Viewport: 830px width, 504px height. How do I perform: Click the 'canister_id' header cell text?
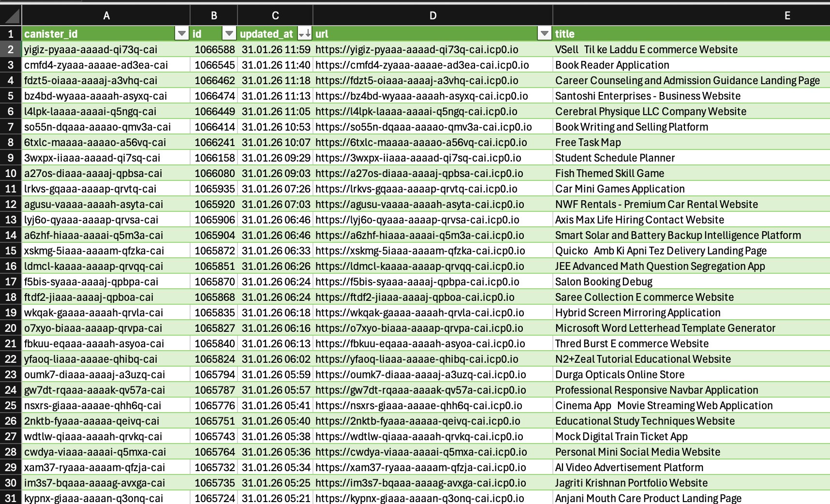point(51,34)
